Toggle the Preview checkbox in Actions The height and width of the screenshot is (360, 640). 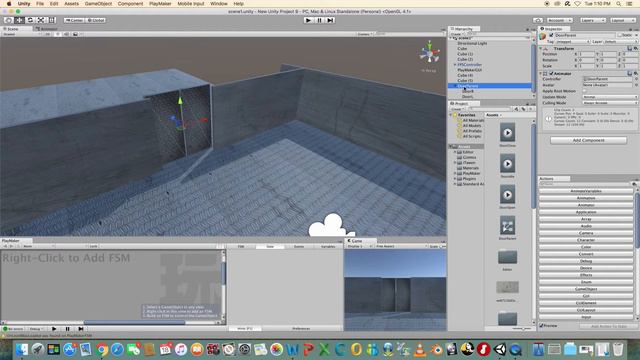(542, 326)
